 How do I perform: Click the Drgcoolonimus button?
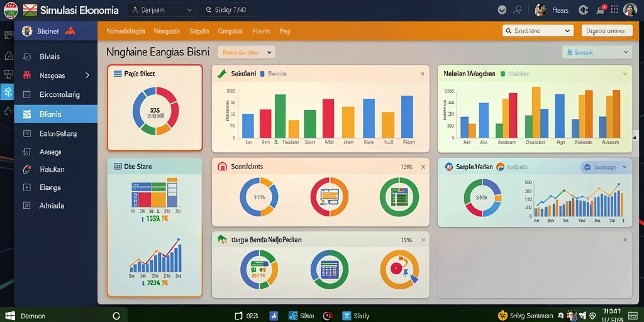pos(607,31)
